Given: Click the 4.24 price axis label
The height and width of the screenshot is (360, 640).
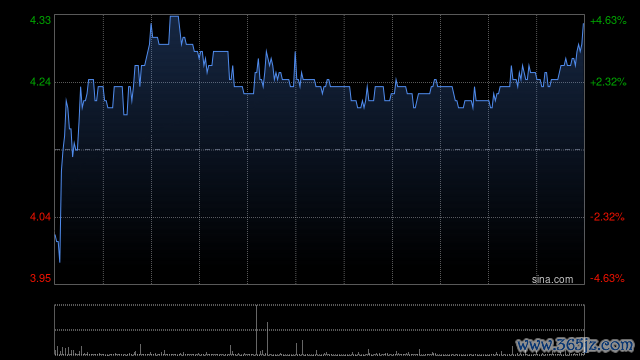Looking at the screenshot, I should pos(40,82).
